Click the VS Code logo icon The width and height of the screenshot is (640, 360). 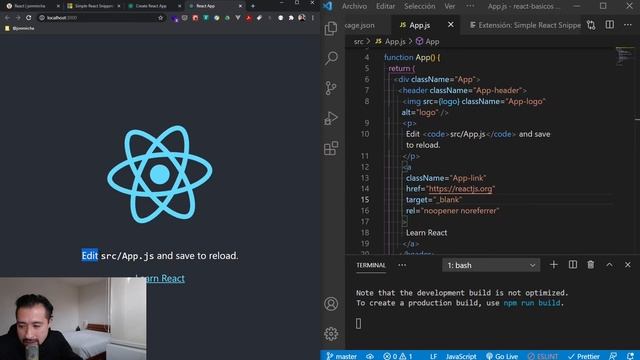tap(328, 6)
